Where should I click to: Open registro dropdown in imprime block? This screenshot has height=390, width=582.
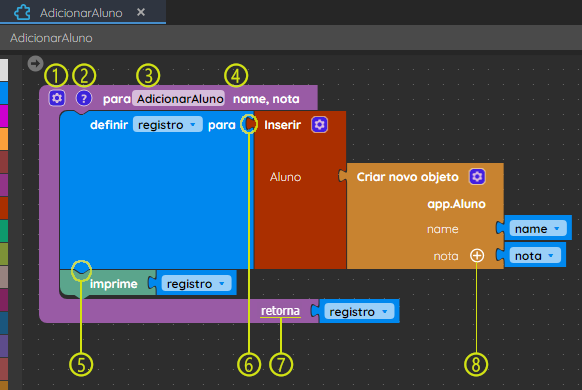(197, 284)
